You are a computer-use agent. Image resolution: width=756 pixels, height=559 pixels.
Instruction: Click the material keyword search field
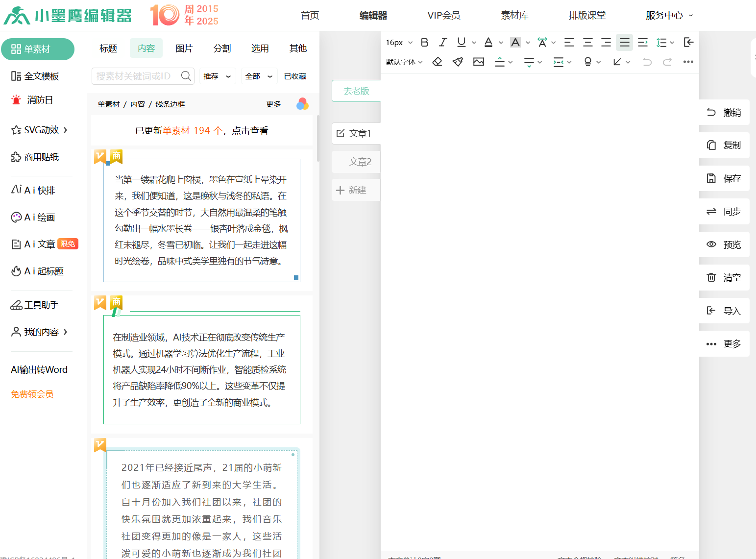[135, 76]
